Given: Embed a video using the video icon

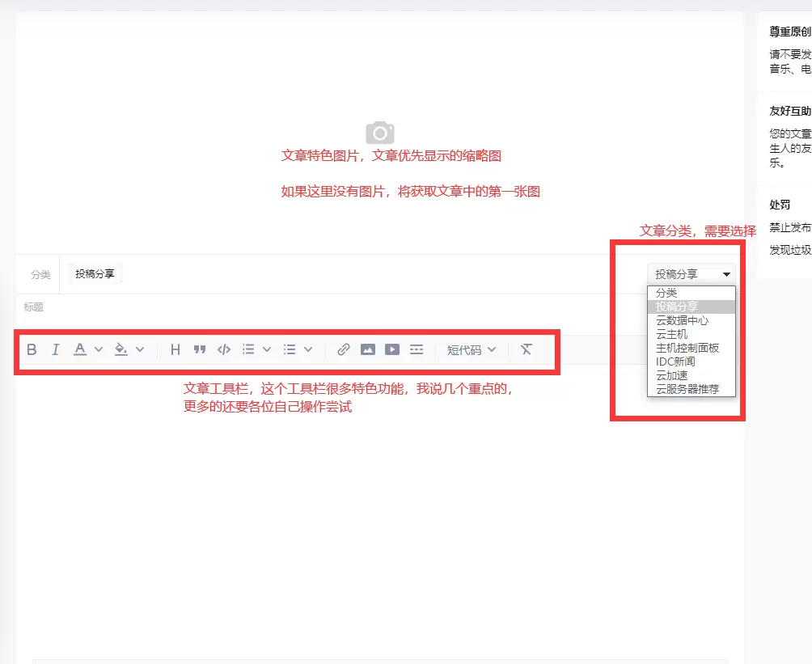Looking at the screenshot, I should coord(392,349).
